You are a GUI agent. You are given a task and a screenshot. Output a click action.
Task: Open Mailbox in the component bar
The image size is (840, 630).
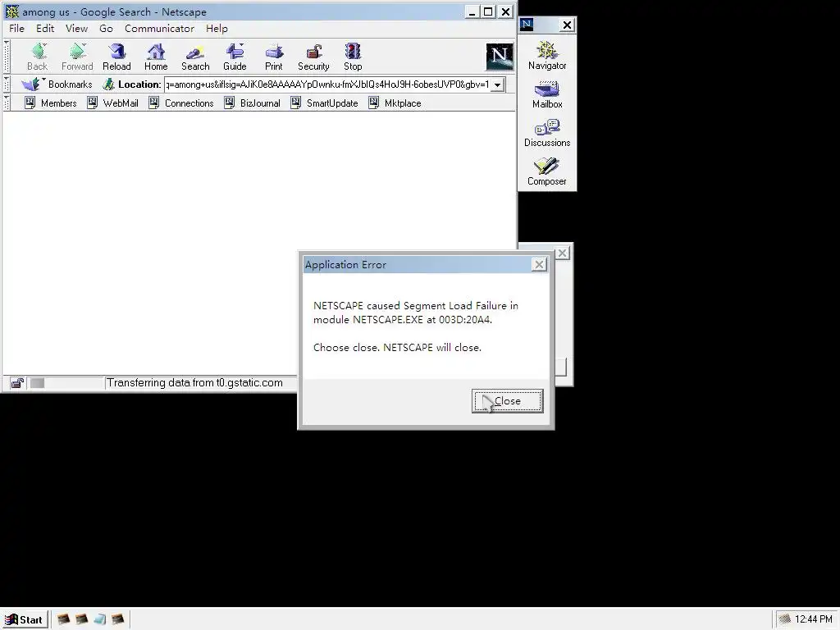[x=547, y=94]
